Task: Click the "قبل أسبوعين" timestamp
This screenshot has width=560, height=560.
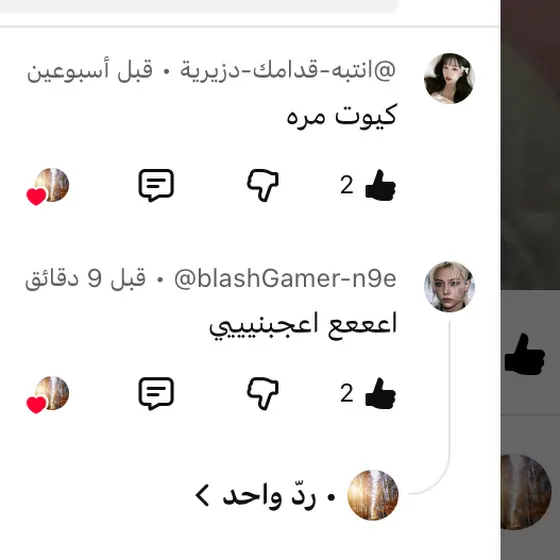Action: point(90,71)
